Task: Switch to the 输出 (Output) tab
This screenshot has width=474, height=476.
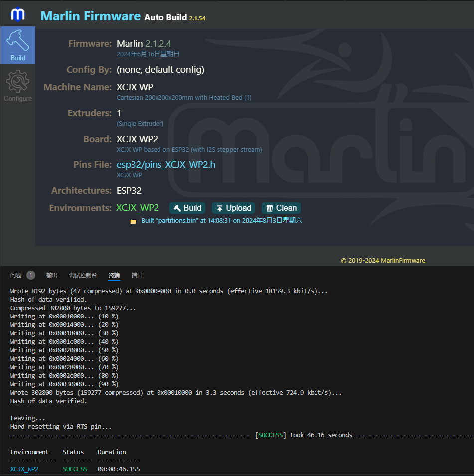Action: point(52,275)
